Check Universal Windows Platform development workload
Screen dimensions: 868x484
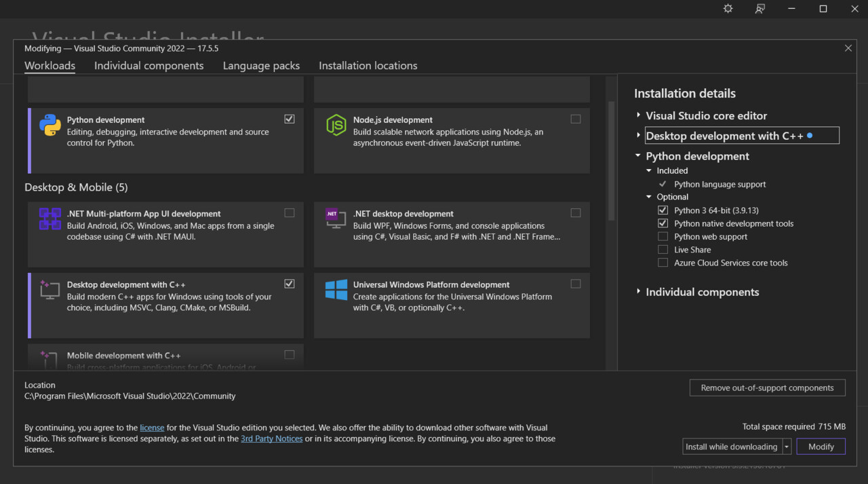[x=576, y=284]
